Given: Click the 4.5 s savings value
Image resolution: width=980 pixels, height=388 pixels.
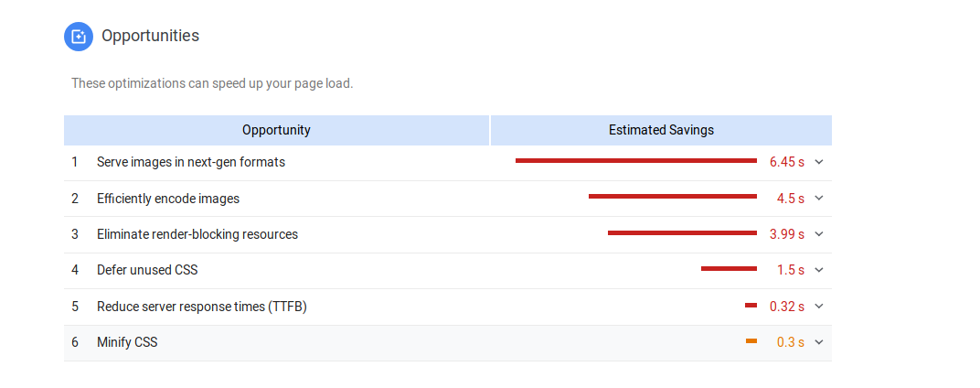Looking at the screenshot, I should click(791, 199).
